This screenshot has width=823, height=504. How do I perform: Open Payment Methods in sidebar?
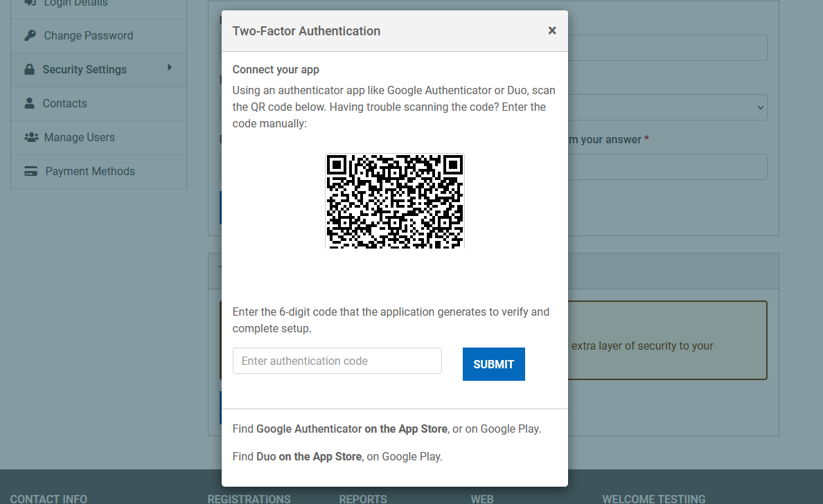pos(98,172)
